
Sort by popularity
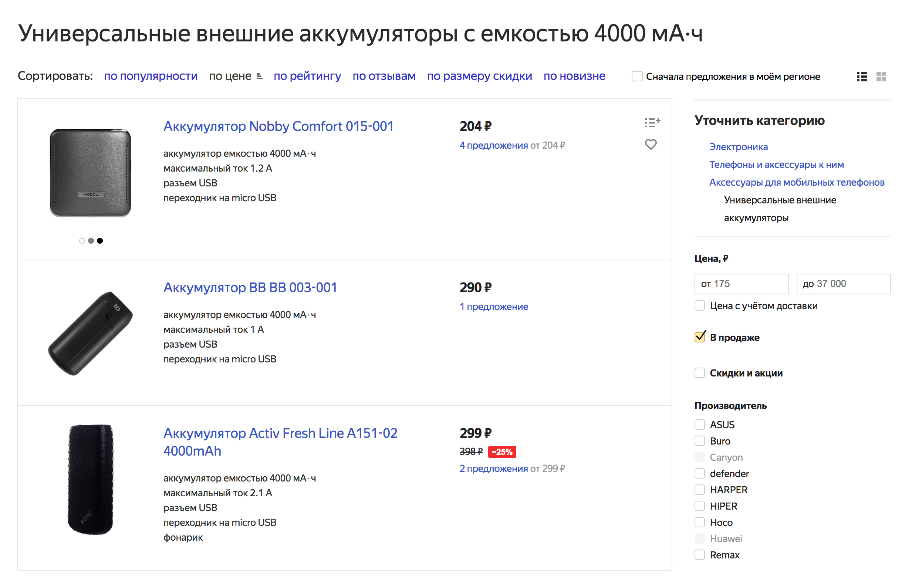151,76
